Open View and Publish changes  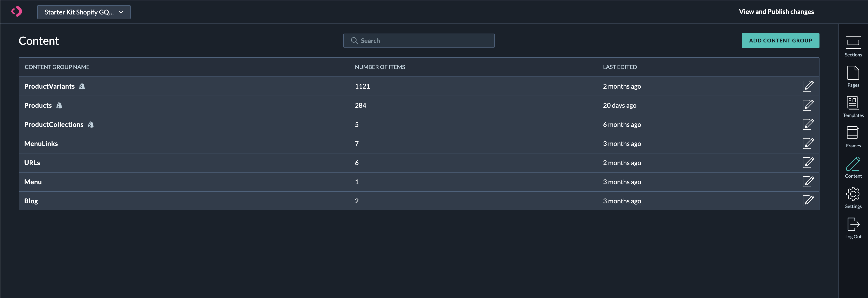[776, 12]
